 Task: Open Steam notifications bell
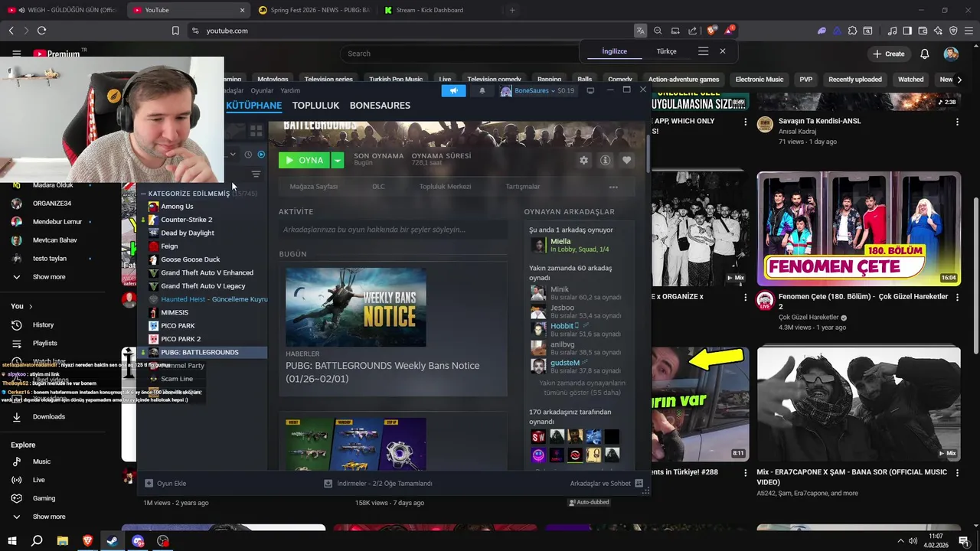[x=482, y=90]
